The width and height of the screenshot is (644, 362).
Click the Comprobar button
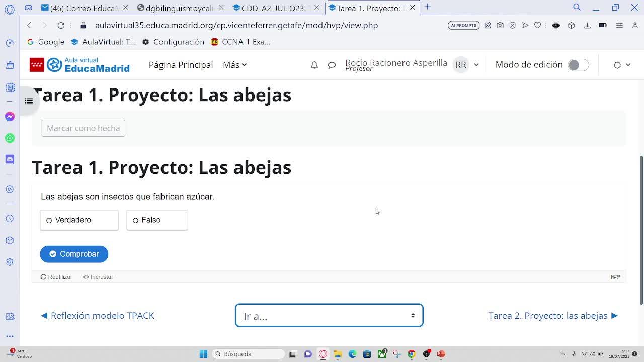[74, 254]
